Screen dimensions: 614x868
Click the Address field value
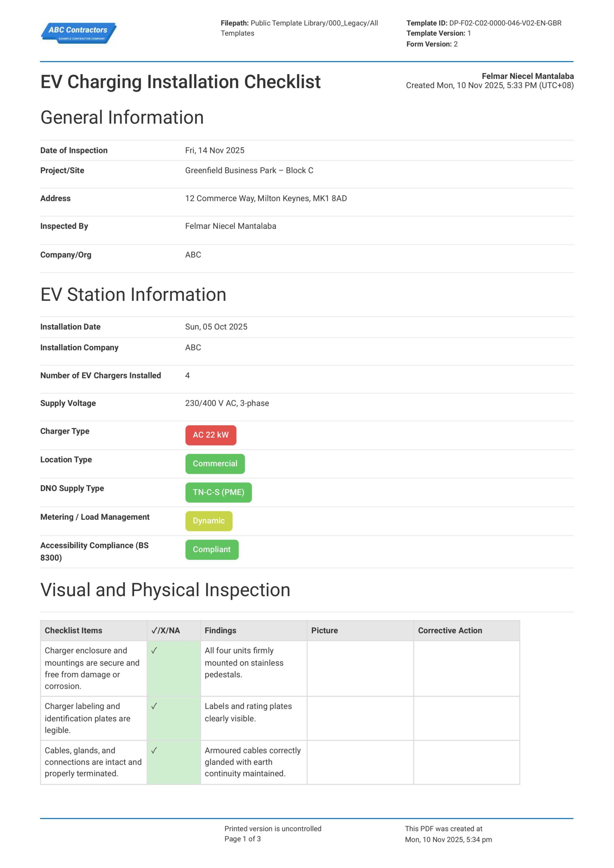coord(266,198)
